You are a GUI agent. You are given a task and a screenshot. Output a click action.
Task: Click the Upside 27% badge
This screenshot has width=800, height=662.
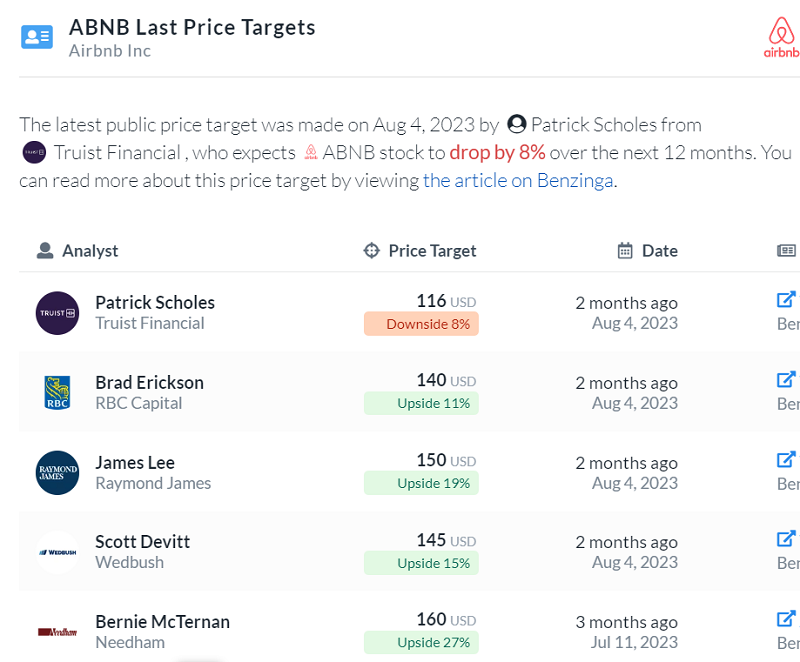421,643
